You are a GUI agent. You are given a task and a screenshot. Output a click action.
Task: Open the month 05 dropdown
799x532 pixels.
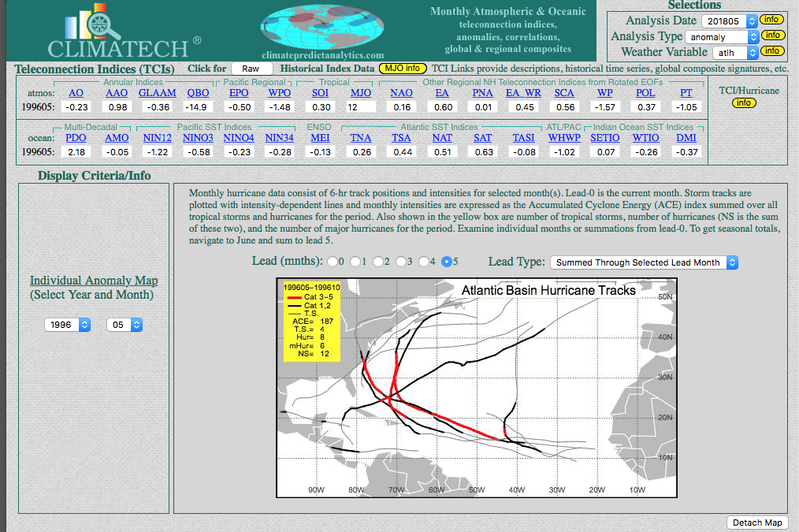124,324
